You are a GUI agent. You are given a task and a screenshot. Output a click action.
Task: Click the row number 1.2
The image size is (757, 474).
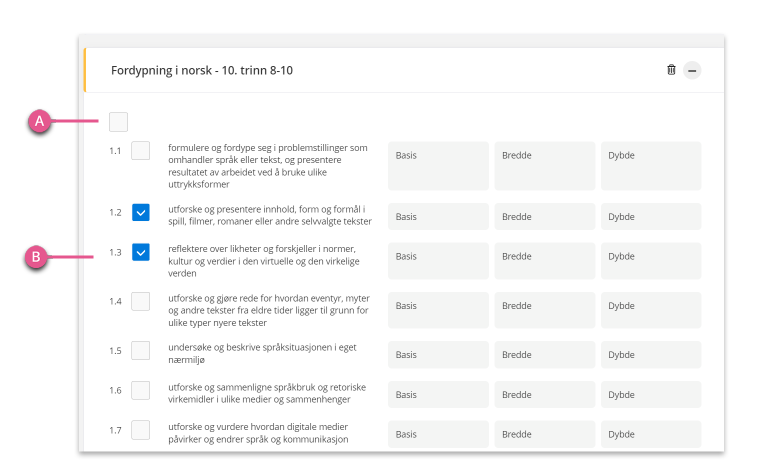click(x=115, y=212)
